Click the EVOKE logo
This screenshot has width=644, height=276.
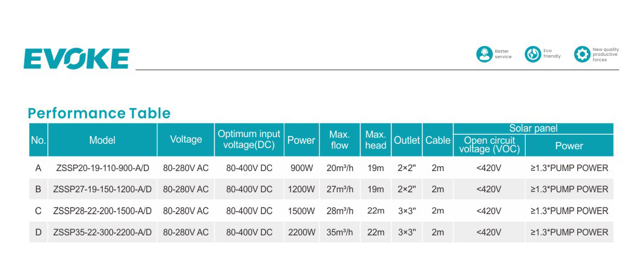pos(77,59)
